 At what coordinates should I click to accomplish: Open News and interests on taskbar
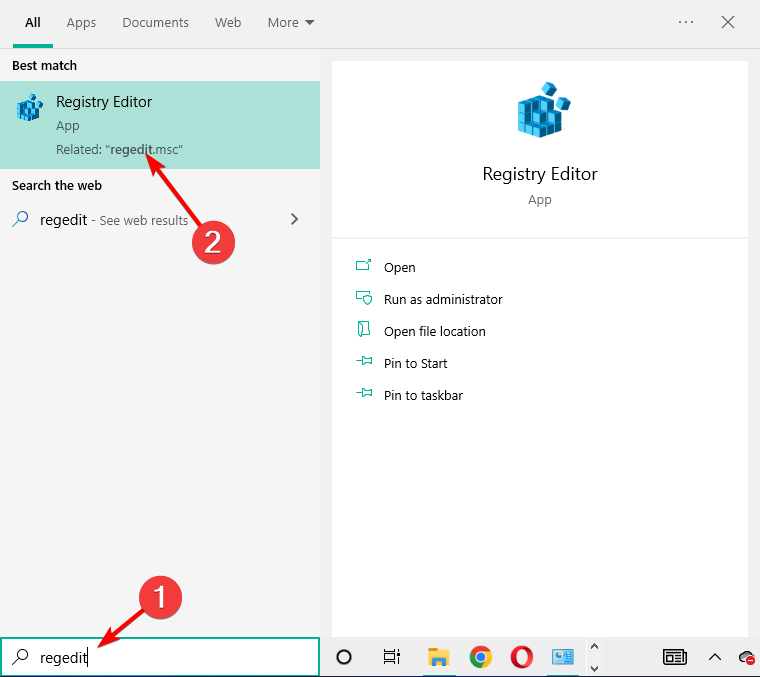tap(675, 657)
